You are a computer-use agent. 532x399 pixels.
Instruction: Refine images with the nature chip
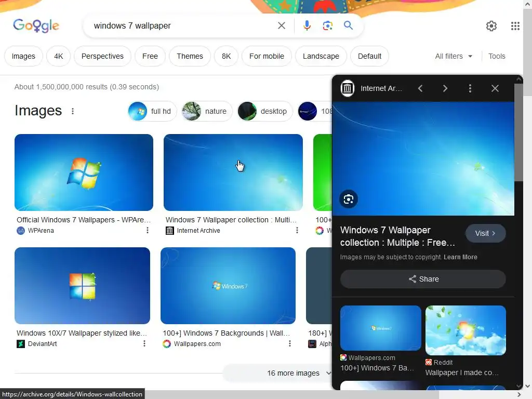click(207, 111)
